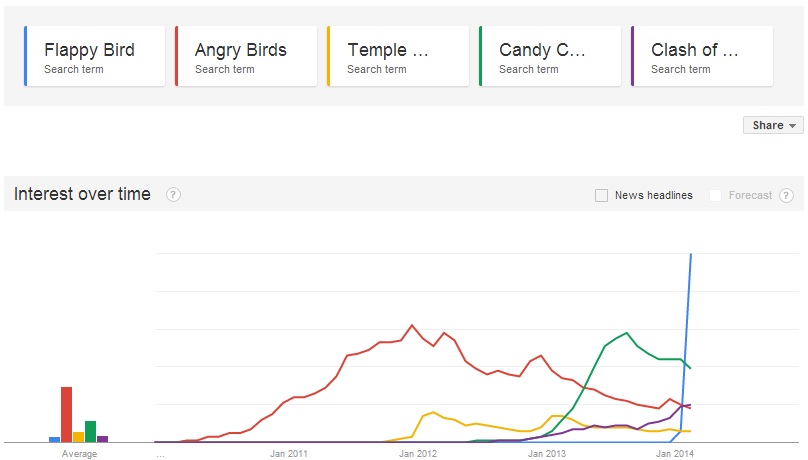Click the Clash of... search term card
The height and width of the screenshot is (460, 808).
(x=702, y=56)
